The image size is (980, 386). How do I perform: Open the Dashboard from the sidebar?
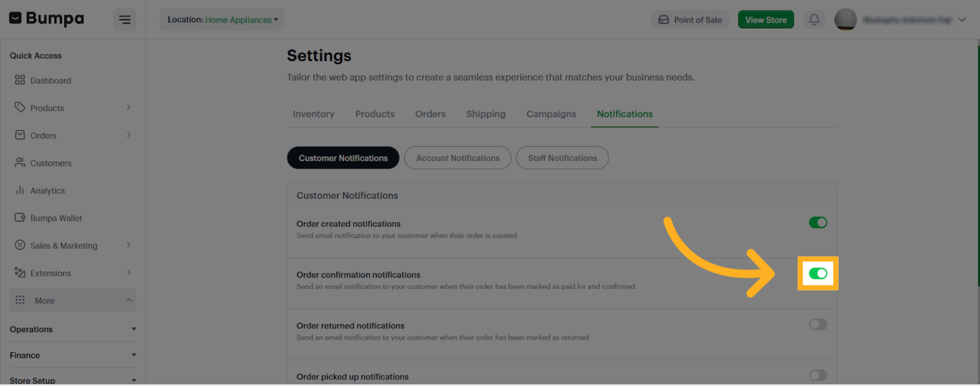(x=50, y=80)
